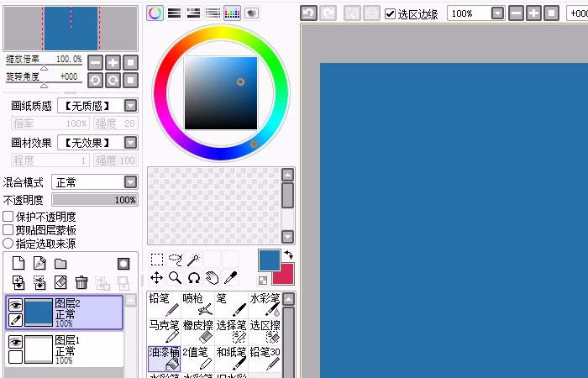
Task: Hide 图层1 using its eye icon
Action: [x=15, y=342]
